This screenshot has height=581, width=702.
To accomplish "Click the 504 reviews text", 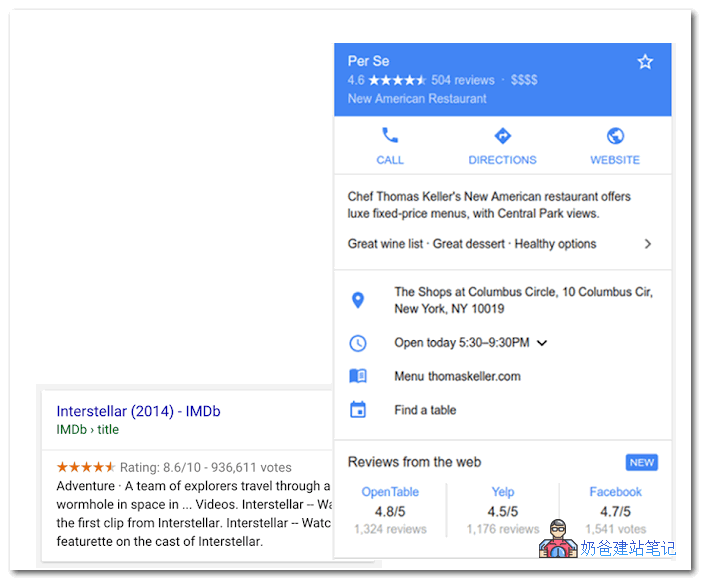I will (463, 80).
